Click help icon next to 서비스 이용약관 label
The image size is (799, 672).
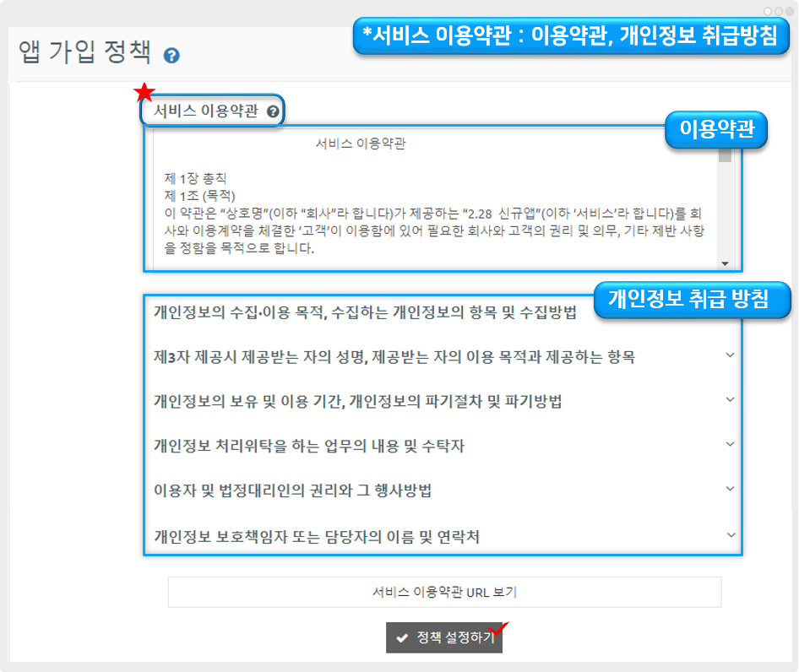[x=272, y=111]
